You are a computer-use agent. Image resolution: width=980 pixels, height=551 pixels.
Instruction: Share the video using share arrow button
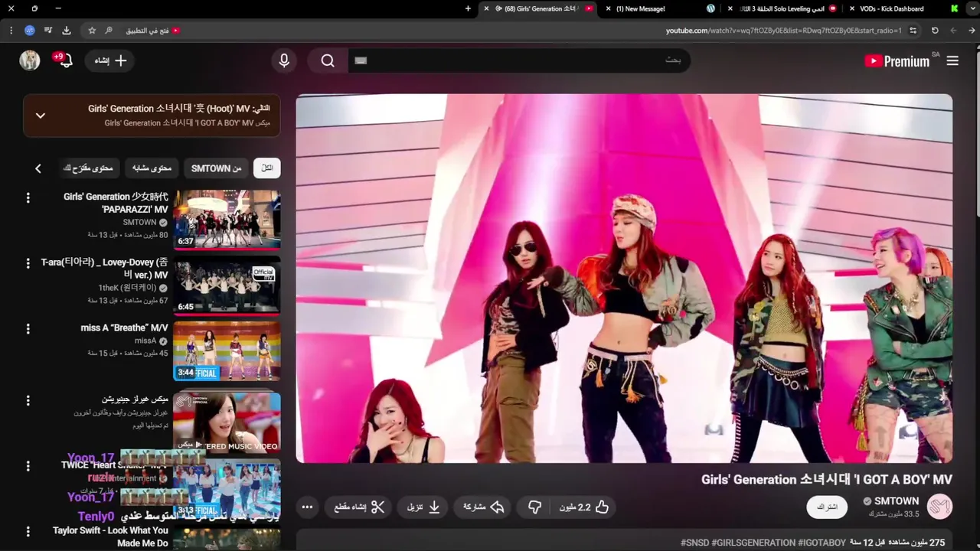click(484, 507)
